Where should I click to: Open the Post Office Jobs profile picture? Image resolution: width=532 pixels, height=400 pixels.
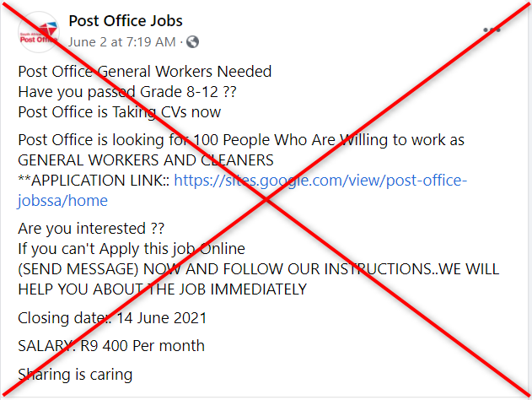click(x=39, y=32)
